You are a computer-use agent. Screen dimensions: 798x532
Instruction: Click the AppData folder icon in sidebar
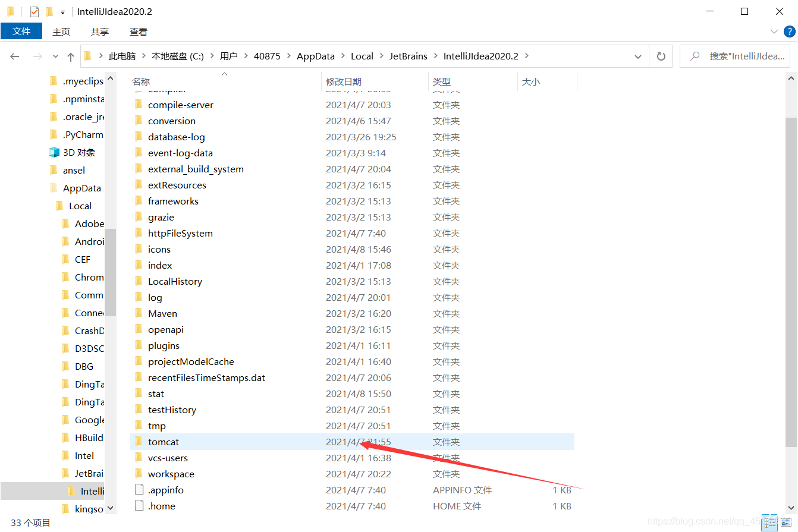tap(54, 188)
